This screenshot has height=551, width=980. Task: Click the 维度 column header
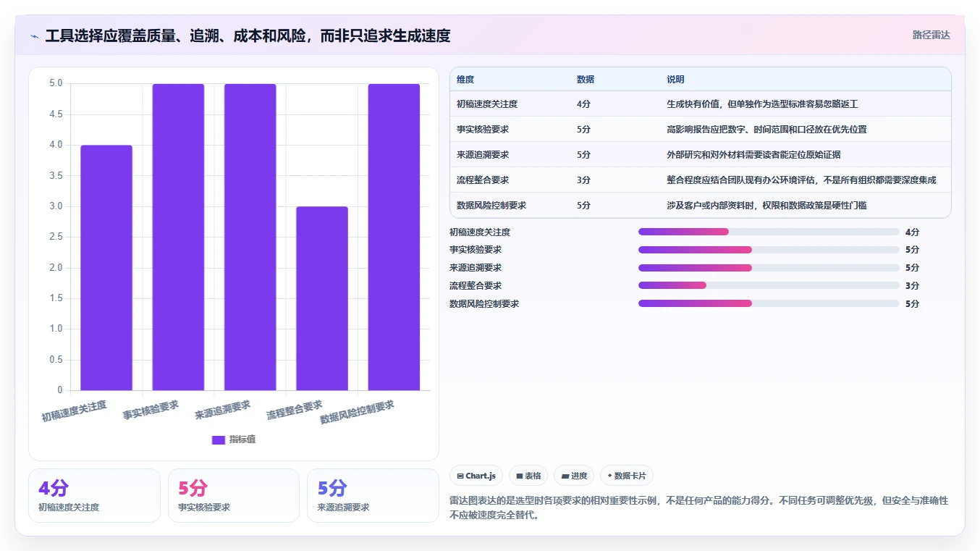tap(465, 80)
